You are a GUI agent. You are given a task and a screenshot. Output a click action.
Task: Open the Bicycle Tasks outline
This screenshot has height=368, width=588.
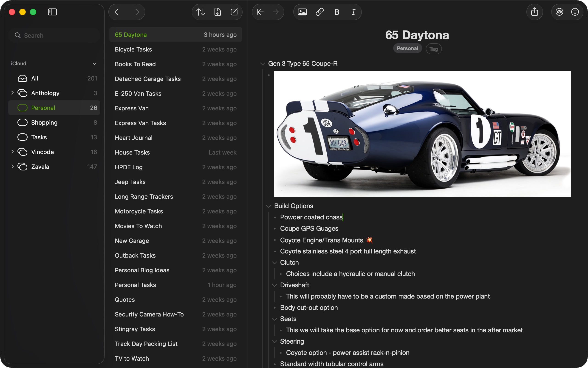[176, 49]
